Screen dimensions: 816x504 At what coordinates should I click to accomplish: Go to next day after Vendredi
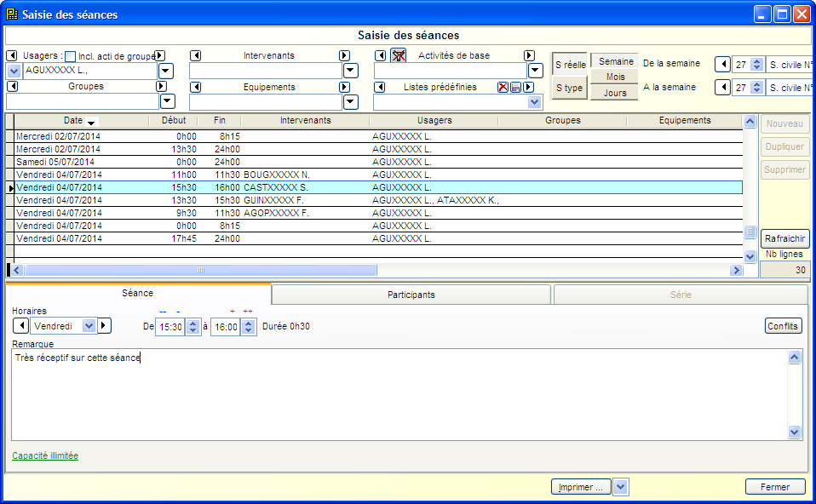104,325
